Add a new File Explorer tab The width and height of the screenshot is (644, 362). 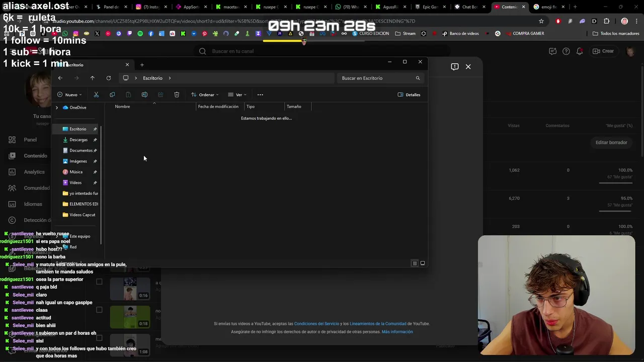coord(142,65)
